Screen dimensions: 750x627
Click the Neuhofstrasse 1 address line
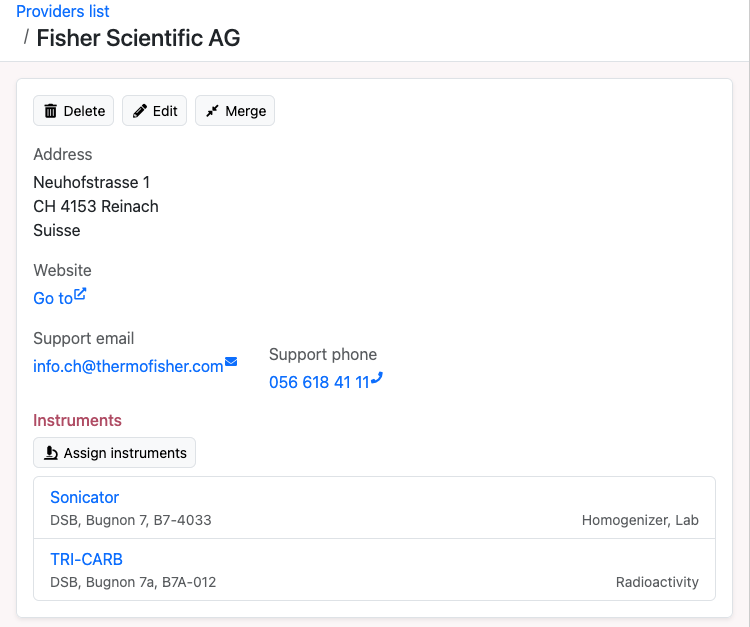coord(92,182)
